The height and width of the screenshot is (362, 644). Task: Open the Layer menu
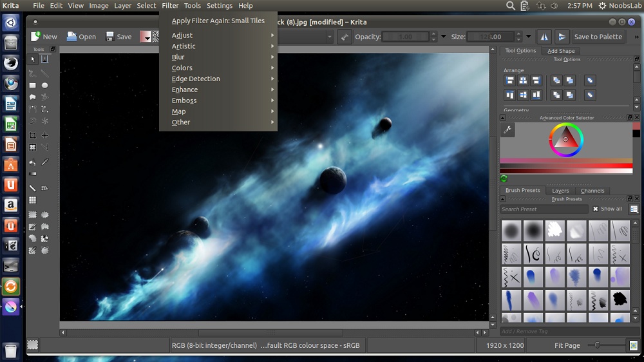coord(122,6)
